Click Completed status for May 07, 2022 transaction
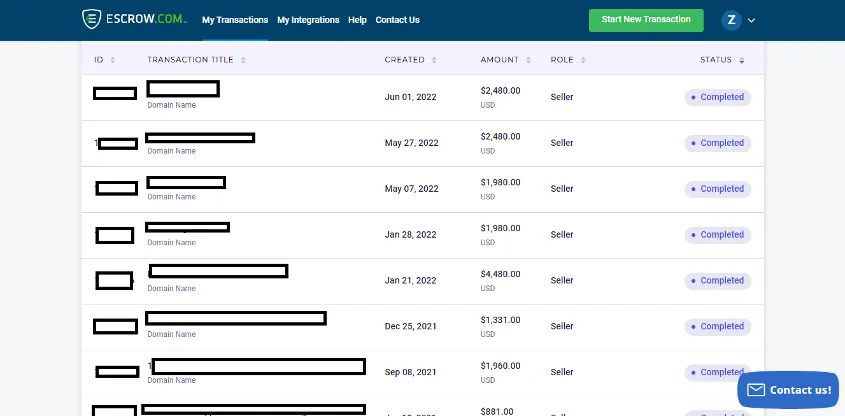 [x=718, y=189]
